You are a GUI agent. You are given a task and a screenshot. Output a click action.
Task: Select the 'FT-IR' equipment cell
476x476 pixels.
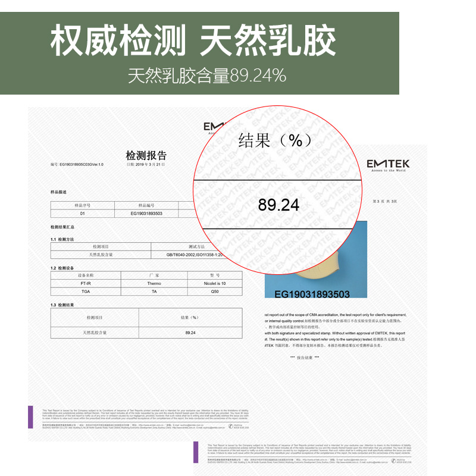click(86, 283)
